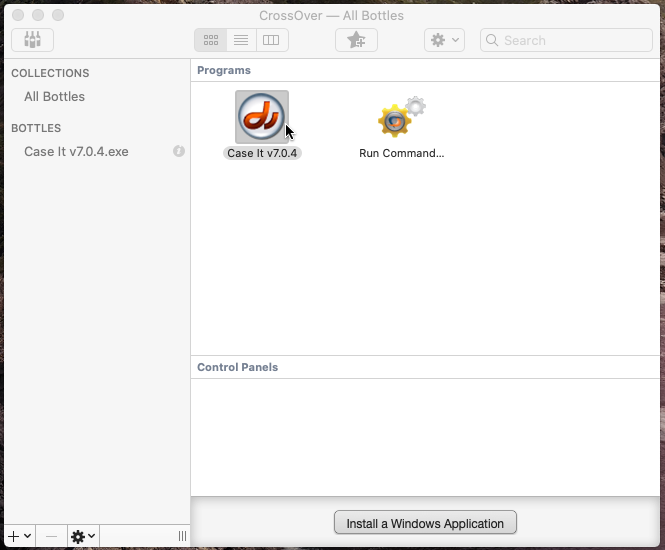
Task: Click the BOTTLES sidebar heading
Action: 36,128
